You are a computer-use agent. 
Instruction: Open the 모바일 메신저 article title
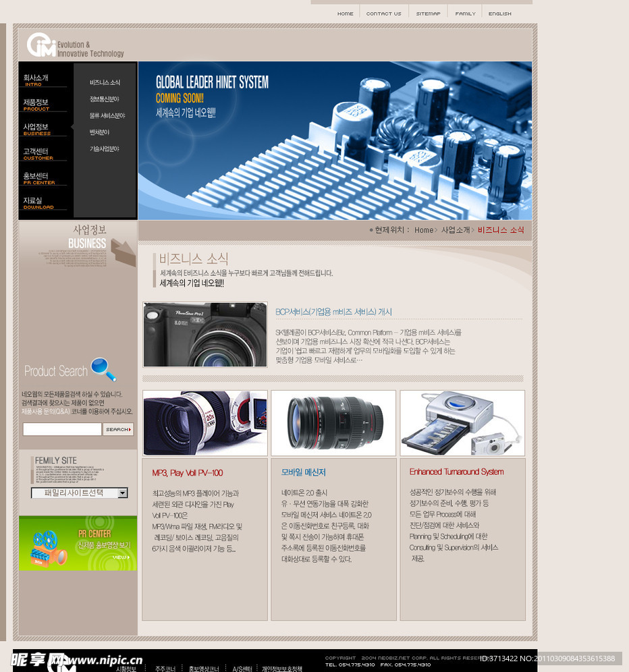pos(303,472)
